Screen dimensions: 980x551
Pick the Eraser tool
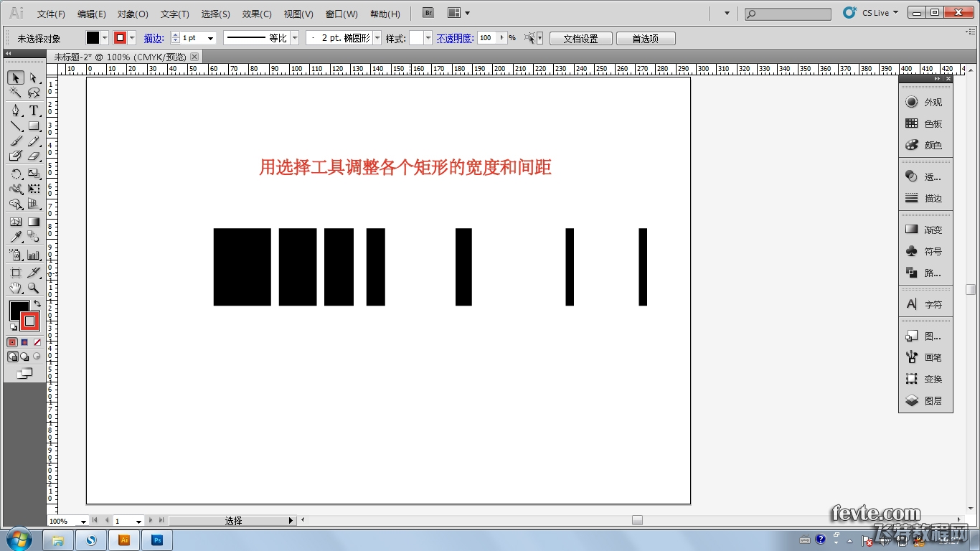pos(33,156)
